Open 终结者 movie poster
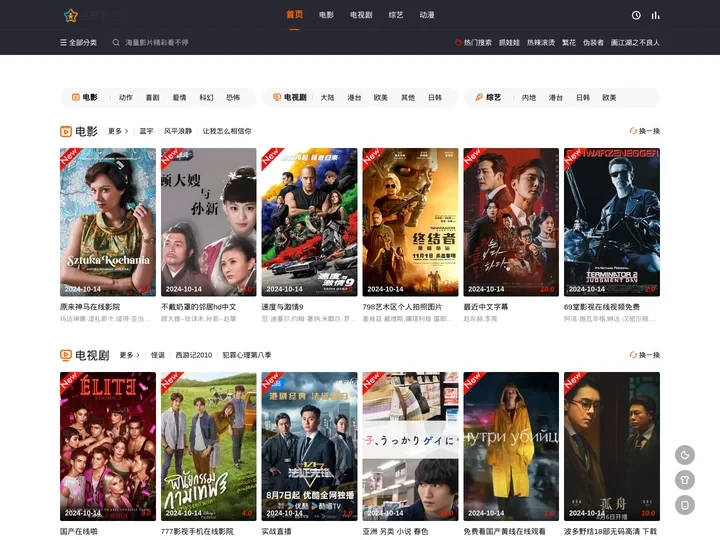This screenshot has width=720, height=540. click(x=411, y=222)
